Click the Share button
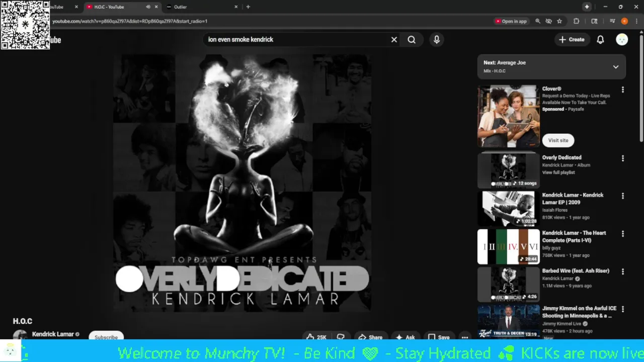The image size is (644, 362). pos(370,336)
